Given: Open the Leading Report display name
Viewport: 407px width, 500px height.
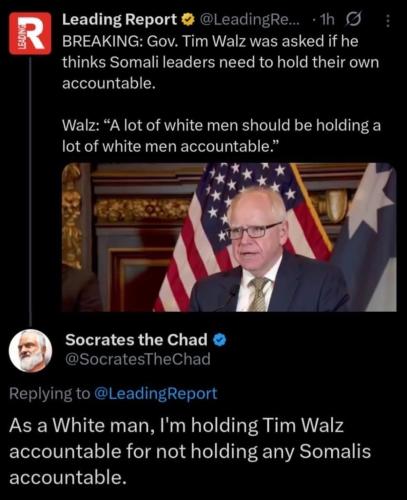Looking at the screenshot, I should click(119, 20).
